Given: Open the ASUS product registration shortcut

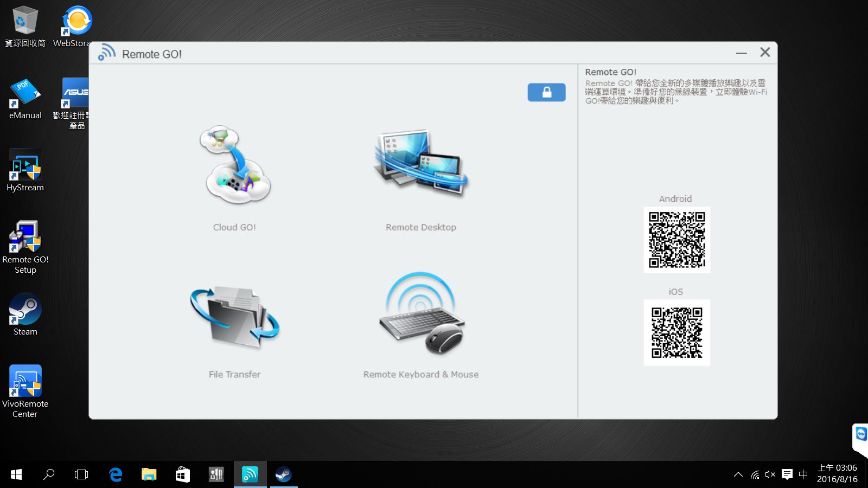Looking at the screenshot, I should pos(74,103).
